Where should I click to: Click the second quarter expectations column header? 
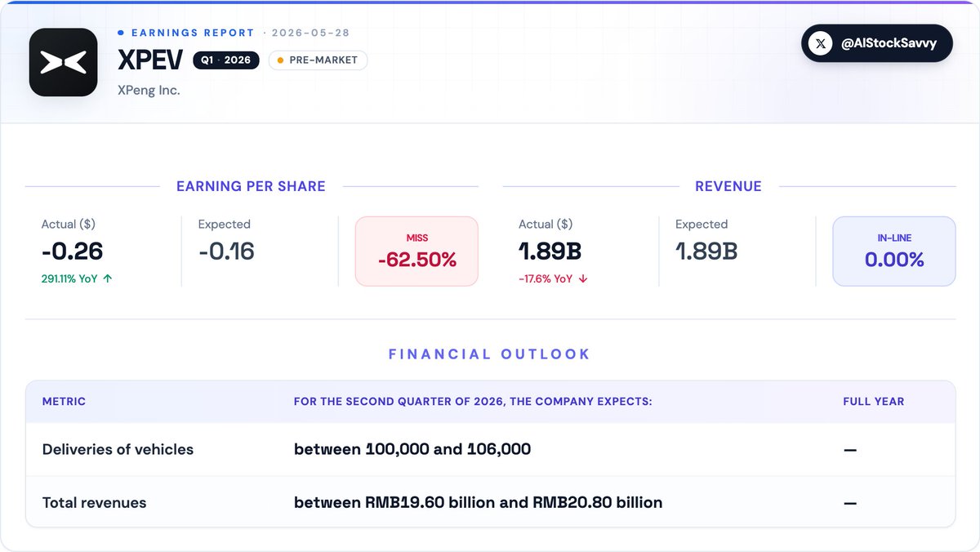pyautogui.click(x=473, y=402)
